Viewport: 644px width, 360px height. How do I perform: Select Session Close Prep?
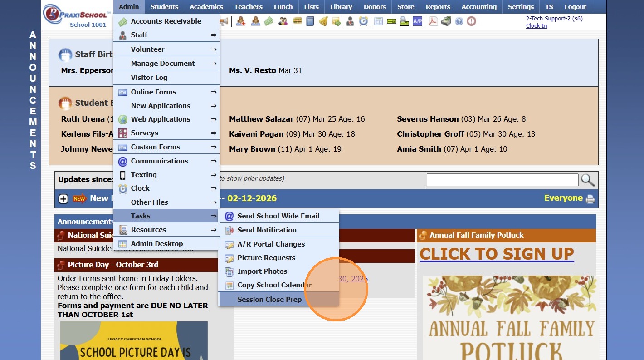click(279, 300)
